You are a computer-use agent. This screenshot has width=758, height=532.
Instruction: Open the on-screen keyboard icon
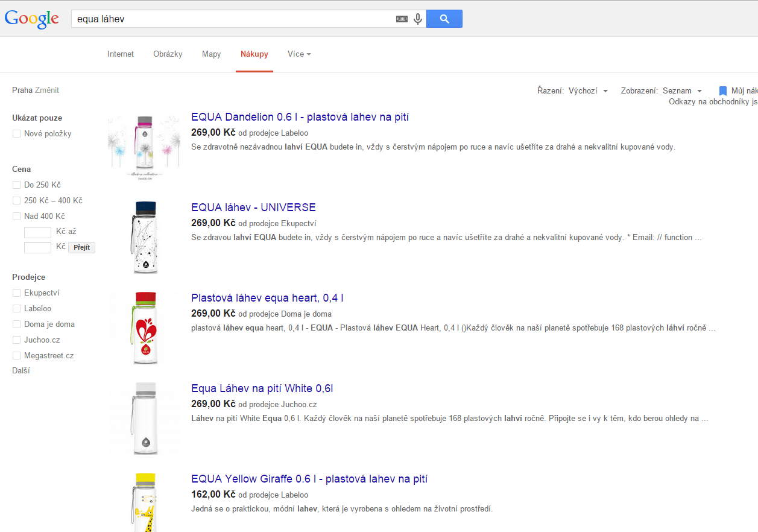402,19
